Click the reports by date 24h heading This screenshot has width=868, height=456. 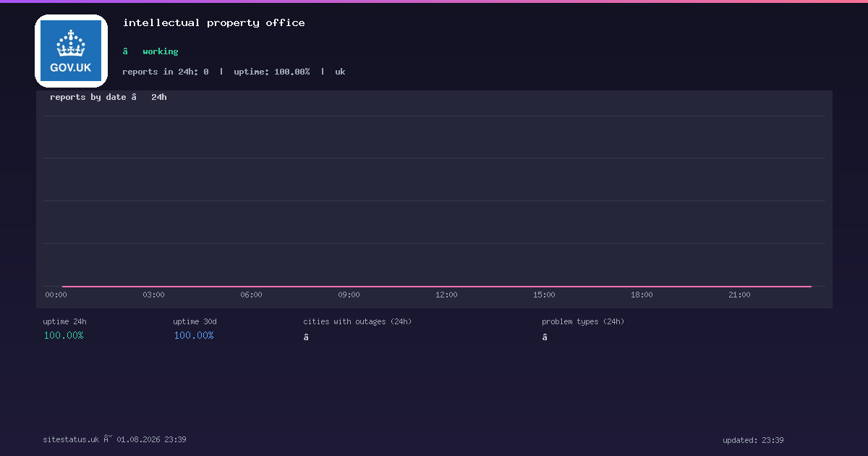pos(109,97)
